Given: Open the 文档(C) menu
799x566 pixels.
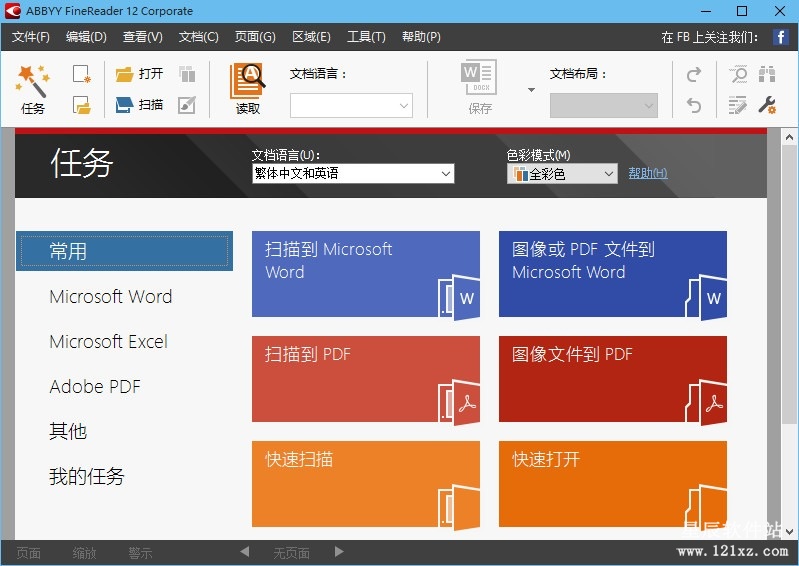Looking at the screenshot, I should tap(199, 37).
